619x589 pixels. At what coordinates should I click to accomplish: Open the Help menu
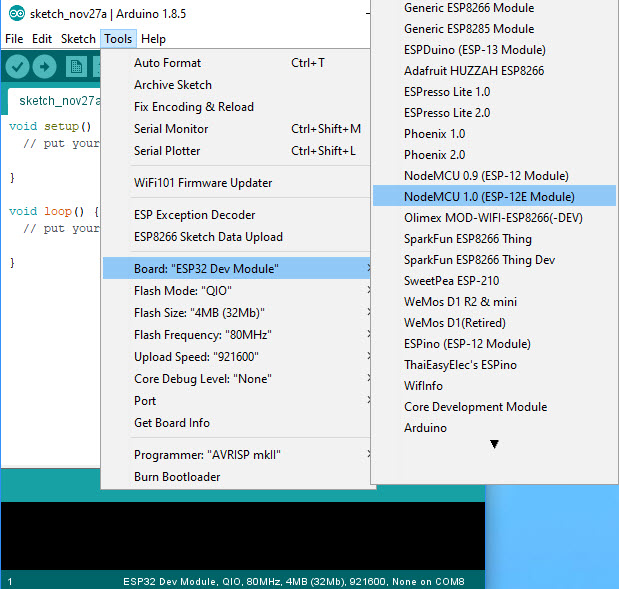point(153,39)
